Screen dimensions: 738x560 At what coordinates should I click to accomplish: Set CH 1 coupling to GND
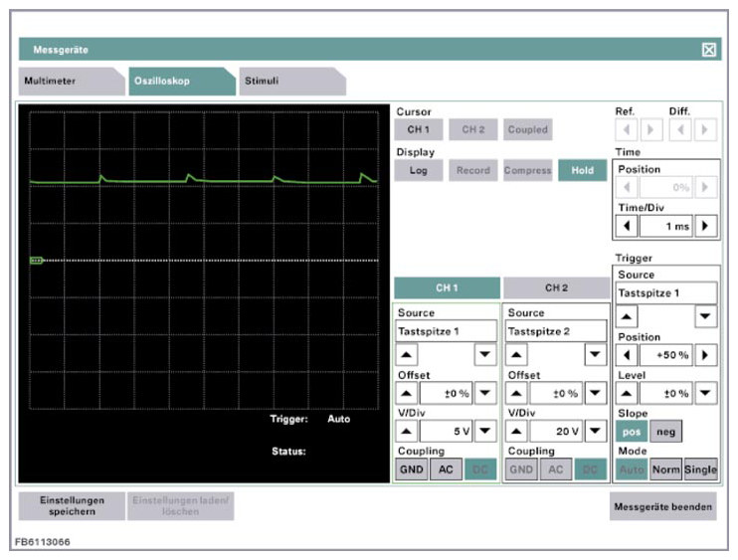click(x=412, y=469)
